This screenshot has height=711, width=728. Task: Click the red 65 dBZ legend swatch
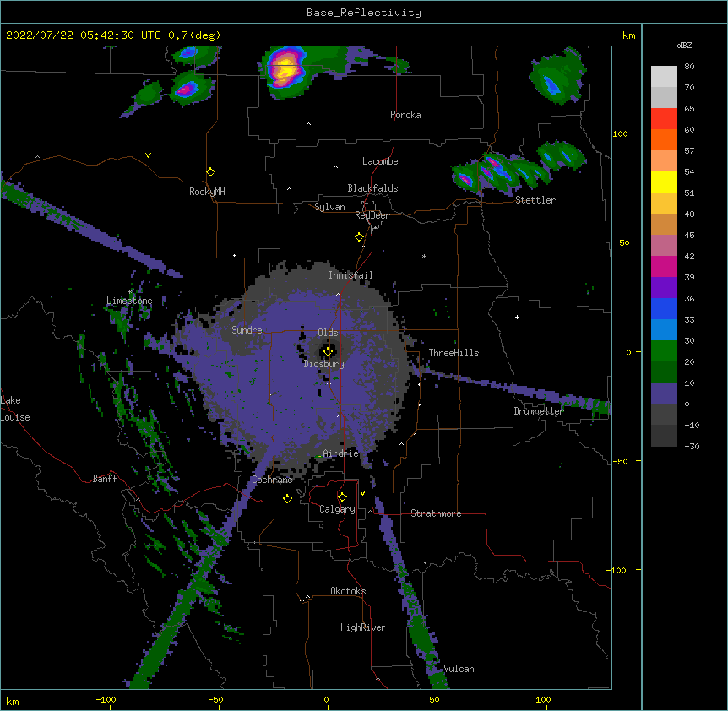coord(664,118)
